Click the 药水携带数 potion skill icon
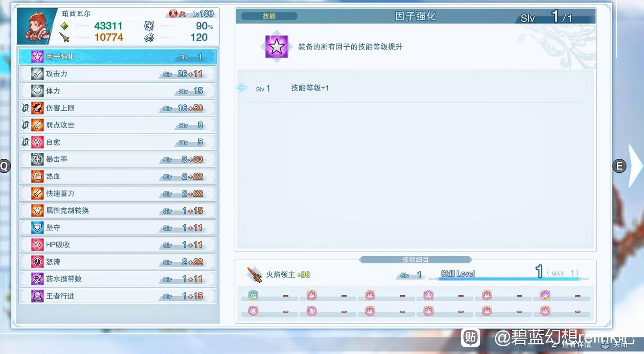Screen dimensions: 644x354 (37, 279)
